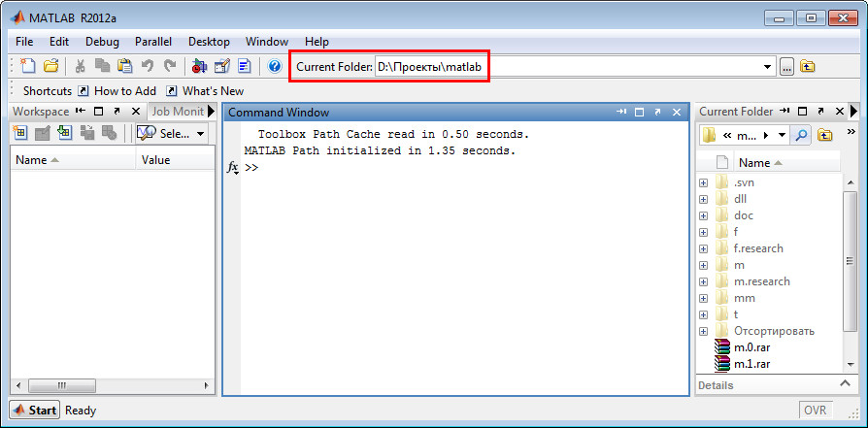This screenshot has width=868, height=428.
Task: Click the Current Folder vertical scrollbar
Action: click(850, 261)
